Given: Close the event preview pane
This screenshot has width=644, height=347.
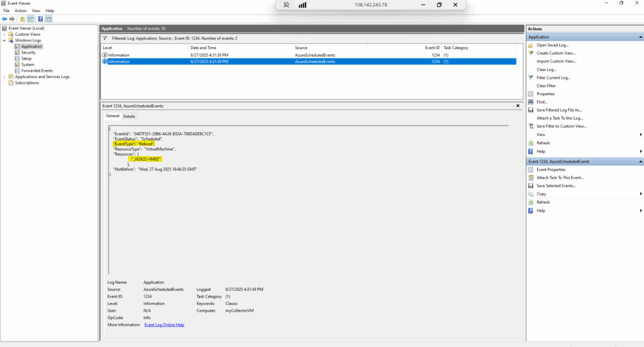Looking at the screenshot, I should (518, 106).
